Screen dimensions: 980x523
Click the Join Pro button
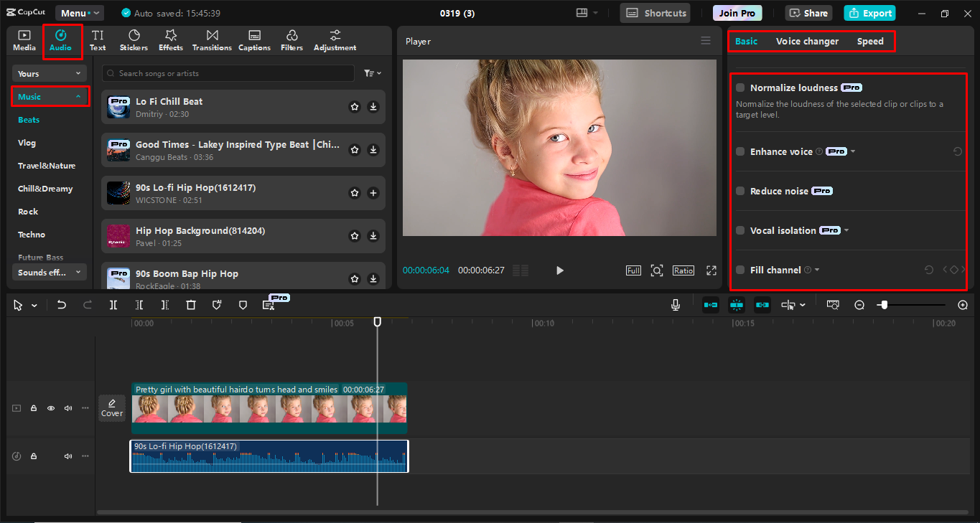(x=737, y=12)
